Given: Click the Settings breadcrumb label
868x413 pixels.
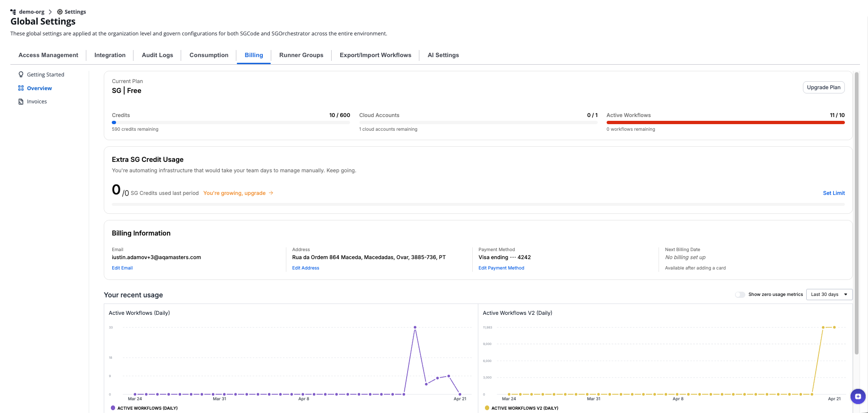Looking at the screenshot, I should pyautogui.click(x=75, y=12).
